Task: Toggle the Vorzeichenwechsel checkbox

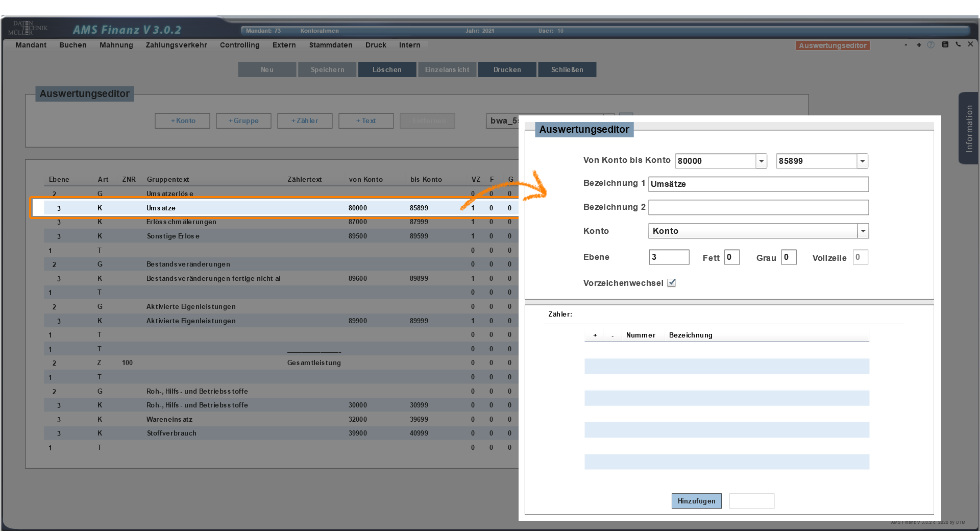Action: [x=672, y=283]
